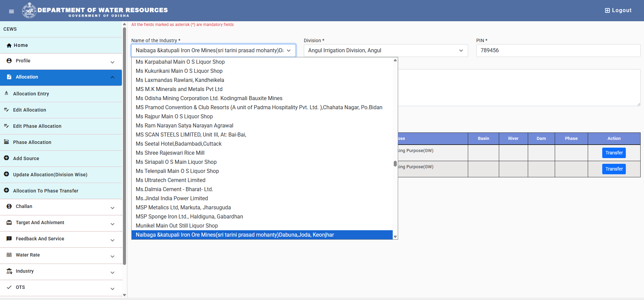Click the OTS checkmark icon
Viewport: 644px width, 300px height.
click(x=9, y=287)
